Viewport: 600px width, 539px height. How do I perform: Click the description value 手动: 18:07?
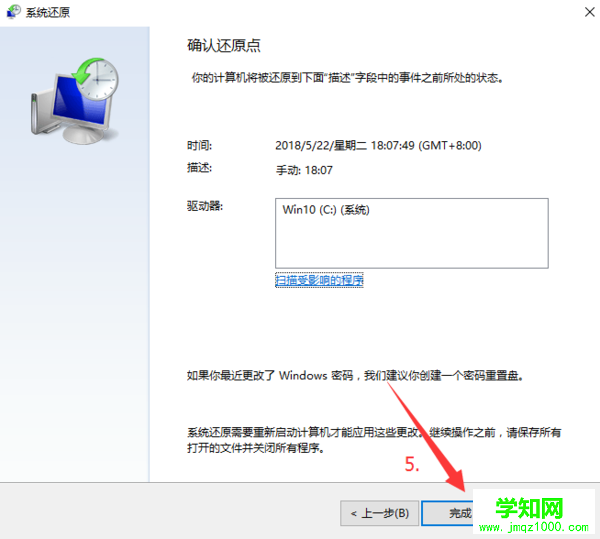(304, 170)
